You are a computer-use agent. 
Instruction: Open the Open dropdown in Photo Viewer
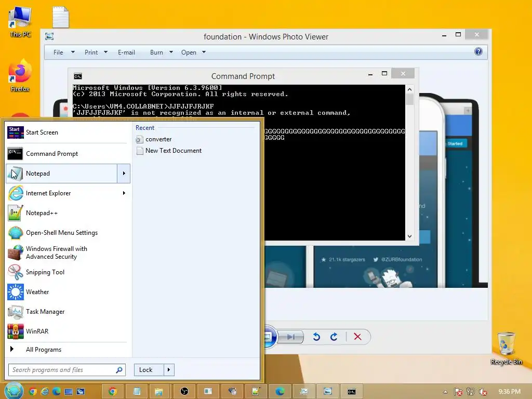click(193, 52)
